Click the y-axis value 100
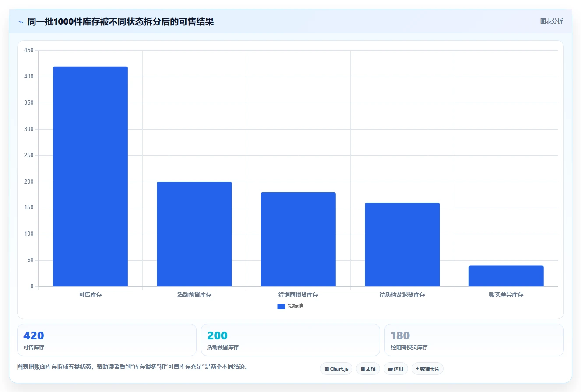This screenshot has width=581, height=392. [29, 234]
